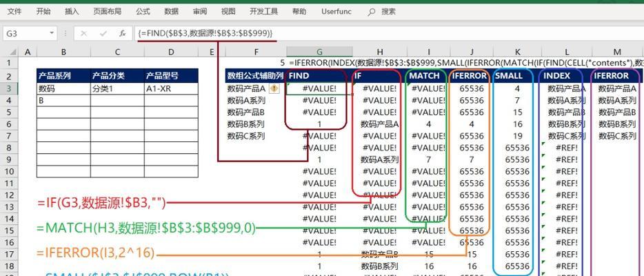Open the 开发工具 ribbon tab
This screenshot has height=276, width=644.
pos(263,12)
